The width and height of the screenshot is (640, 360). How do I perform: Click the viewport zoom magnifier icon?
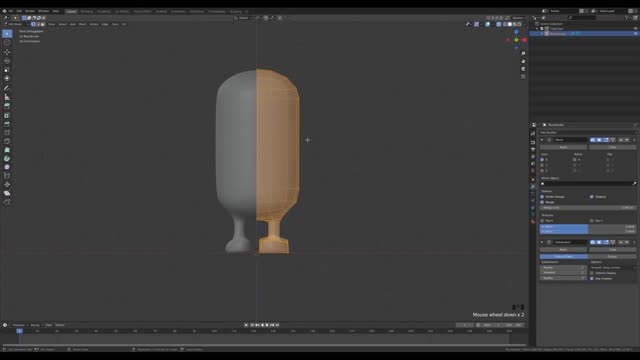pos(523,53)
